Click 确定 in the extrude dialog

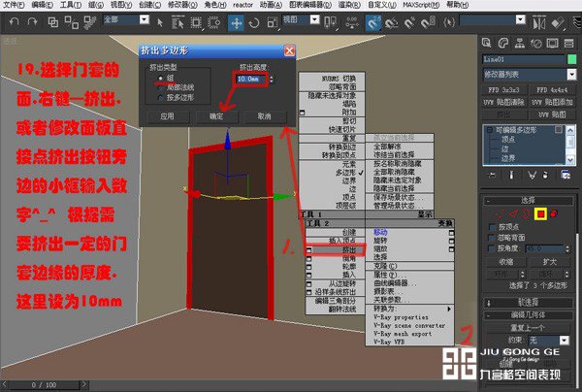coord(216,116)
